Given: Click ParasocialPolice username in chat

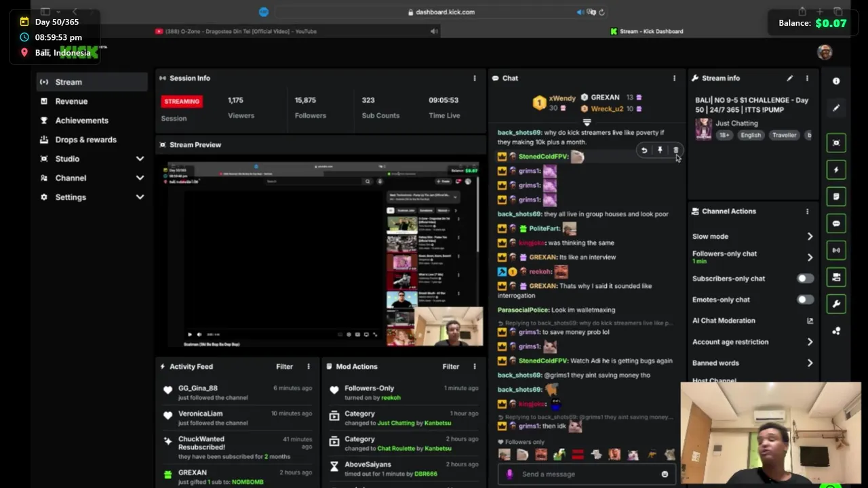Looking at the screenshot, I should [x=524, y=310].
